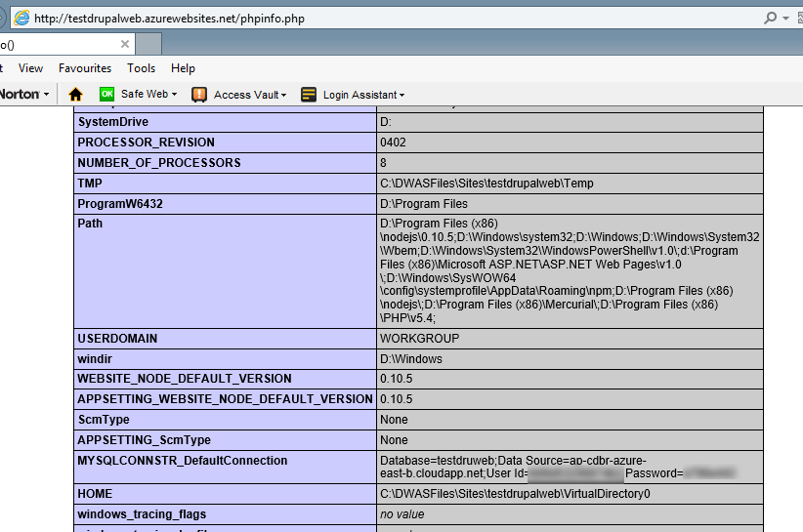Open the Tools menu
The width and height of the screenshot is (803, 532).
[x=141, y=68]
